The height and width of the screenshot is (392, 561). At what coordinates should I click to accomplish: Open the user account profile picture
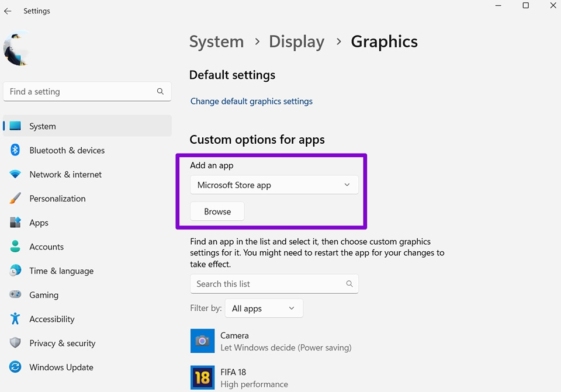[x=16, y=49]
